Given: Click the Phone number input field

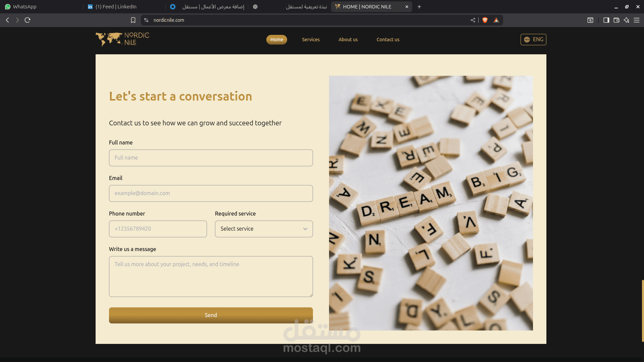Looking at the screenshot, I should coord(158,229).
